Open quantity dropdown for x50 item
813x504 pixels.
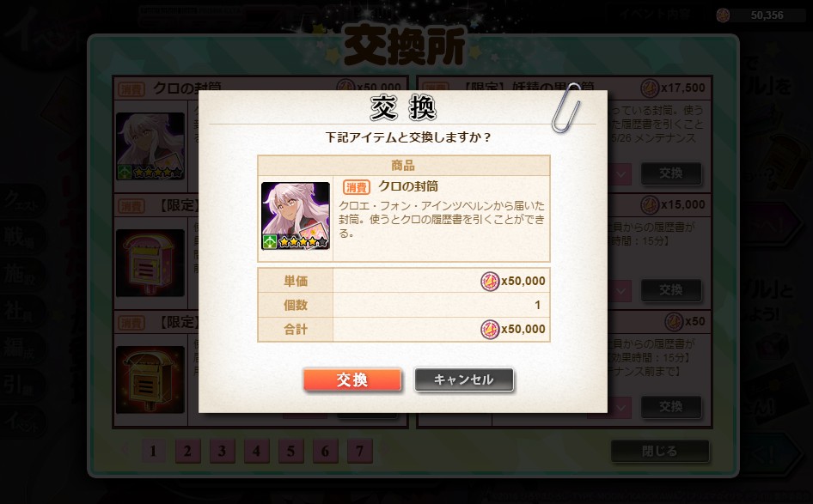click(620, 408)
